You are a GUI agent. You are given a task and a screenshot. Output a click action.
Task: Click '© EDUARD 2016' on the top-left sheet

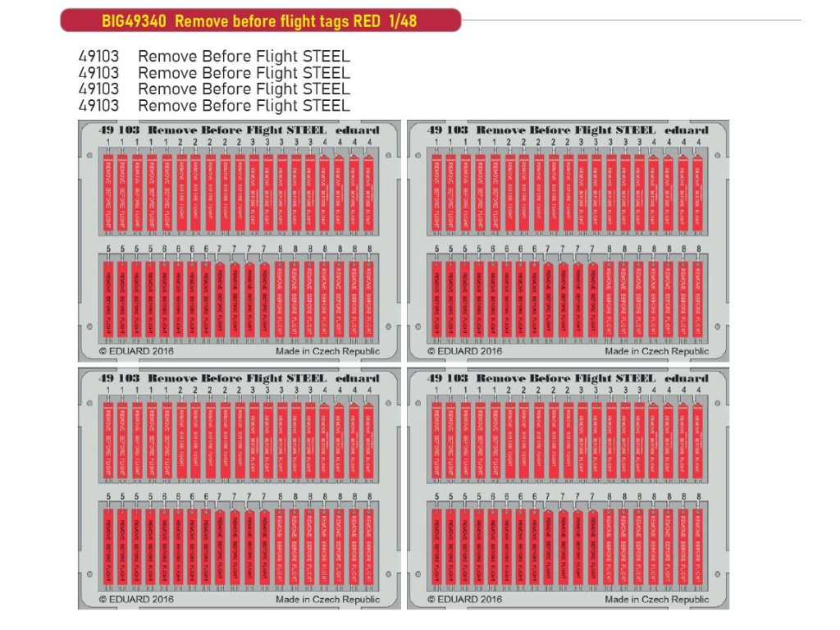pos(137,351)
